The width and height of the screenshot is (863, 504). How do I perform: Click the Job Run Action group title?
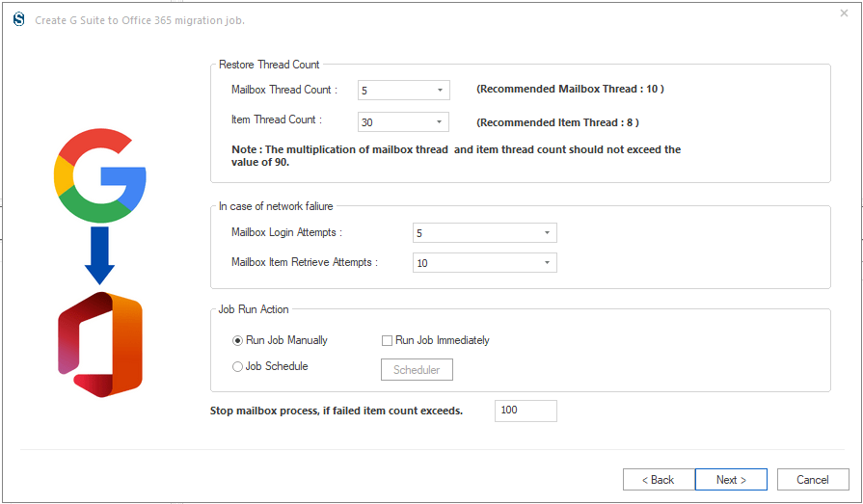point(254,309)
